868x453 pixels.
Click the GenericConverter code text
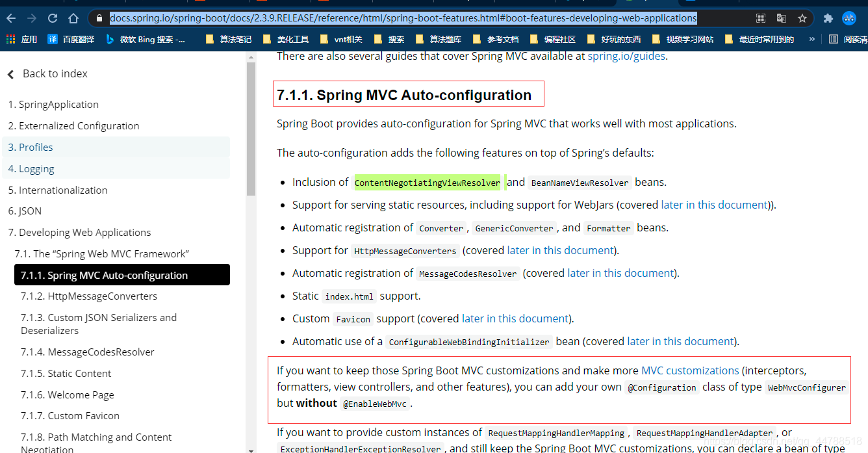tap(514, 228)
